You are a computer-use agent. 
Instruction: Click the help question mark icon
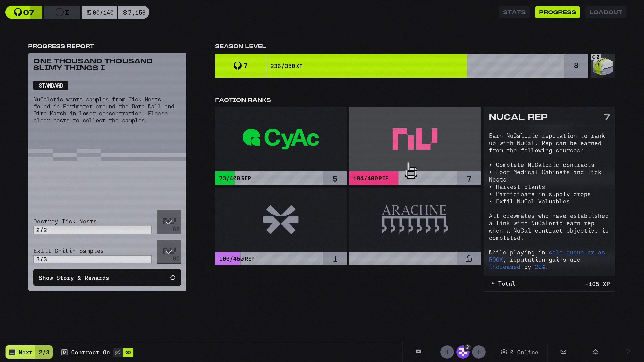point(628,352)
